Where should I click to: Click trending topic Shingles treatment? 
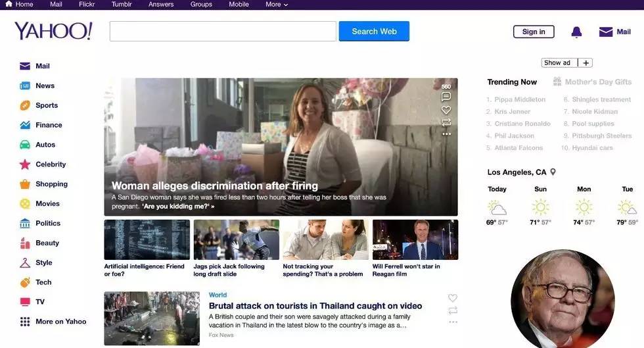(x=601, y=99)
